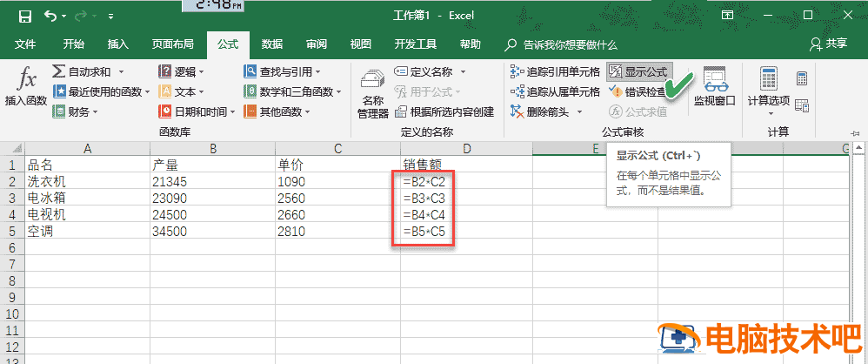Click the 开始计算 calculate now icon
The image size is (868, 364).
802,78
